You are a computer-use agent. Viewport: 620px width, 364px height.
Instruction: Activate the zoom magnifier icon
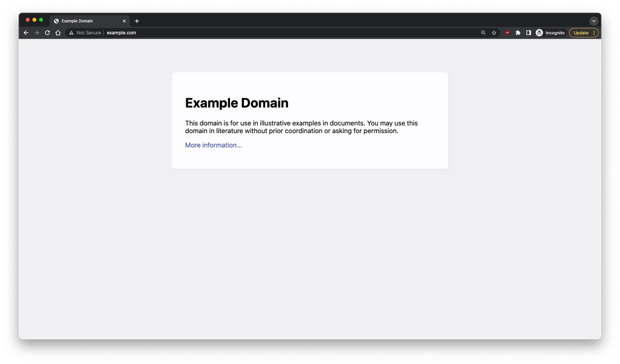pyautogui.click(x=483, y=33)
